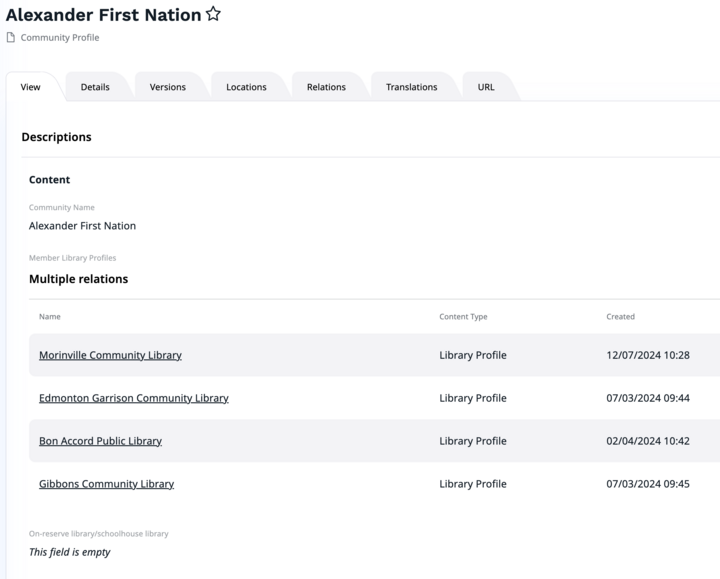Follow the Bon Accord Public Library link
Image resolution: width=720 pixels, height=579 pixels.
[100, 441]
